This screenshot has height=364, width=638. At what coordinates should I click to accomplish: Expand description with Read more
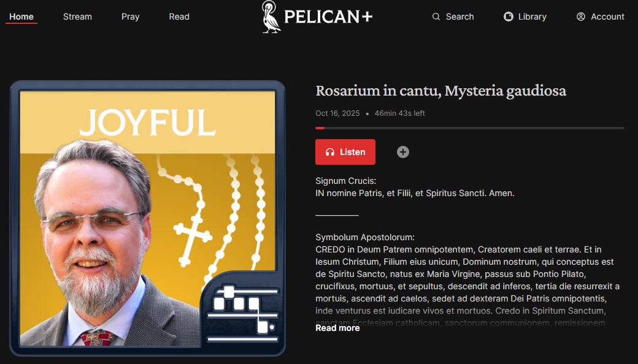pos(337,328)
